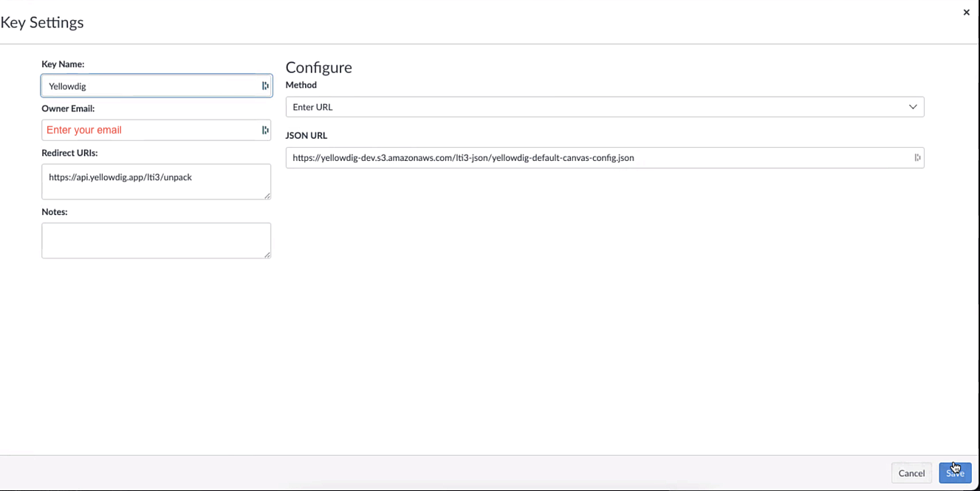The height and width of the screenshot is (491, 980).
Task: Click the empty Notes text area
Action: [157, 241]
